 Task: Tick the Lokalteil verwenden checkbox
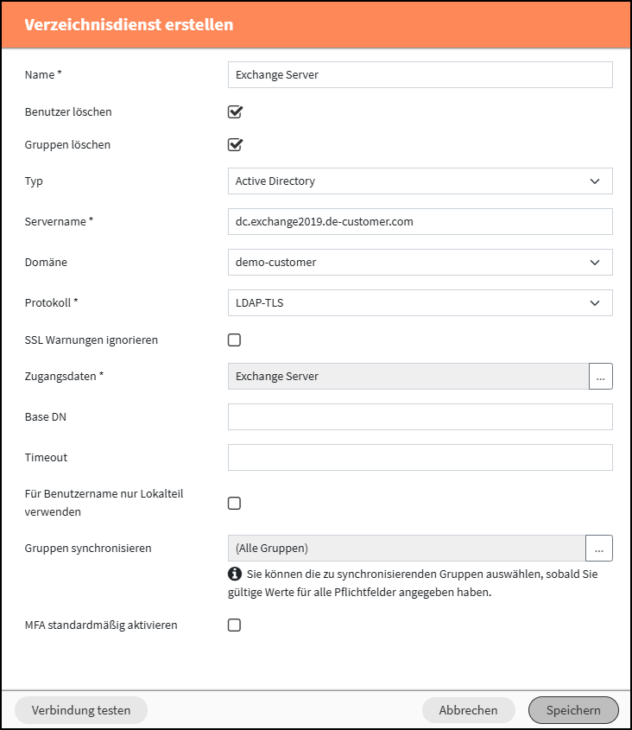pos(234,503)
